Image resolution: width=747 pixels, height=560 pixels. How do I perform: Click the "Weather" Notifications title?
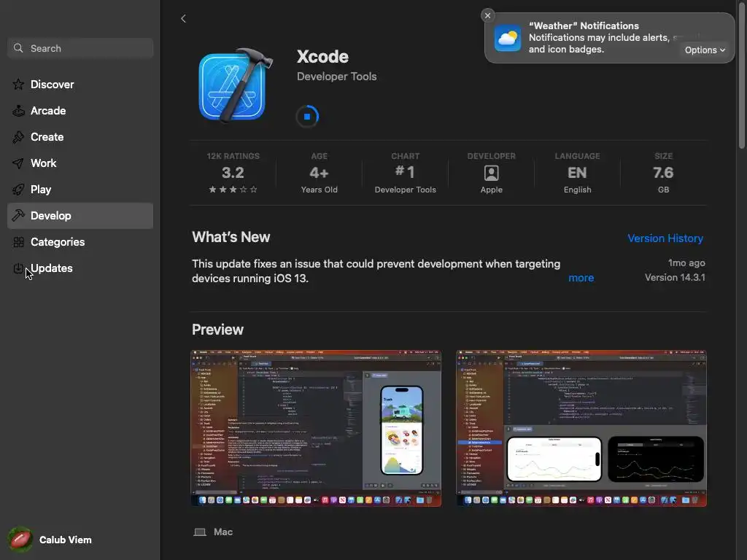pyautogui.click(x=584, y=26)
